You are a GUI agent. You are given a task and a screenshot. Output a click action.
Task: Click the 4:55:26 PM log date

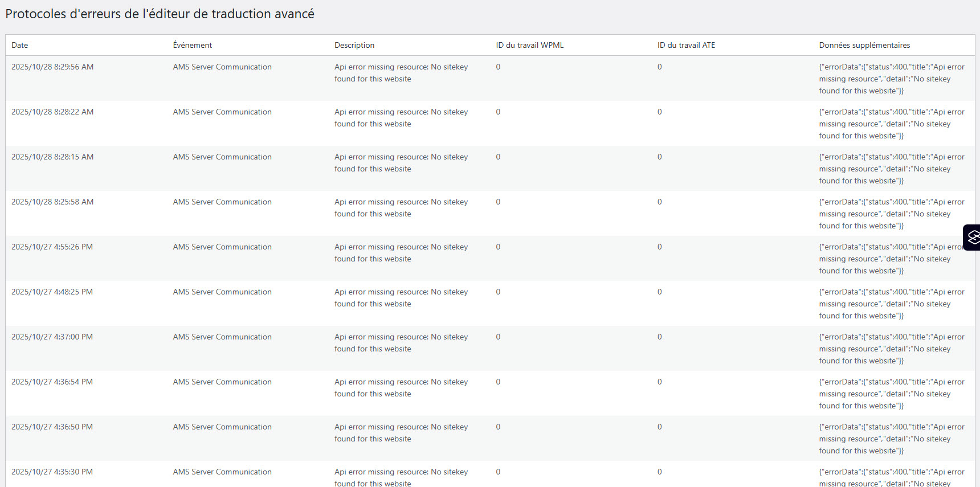click(52, 247)
